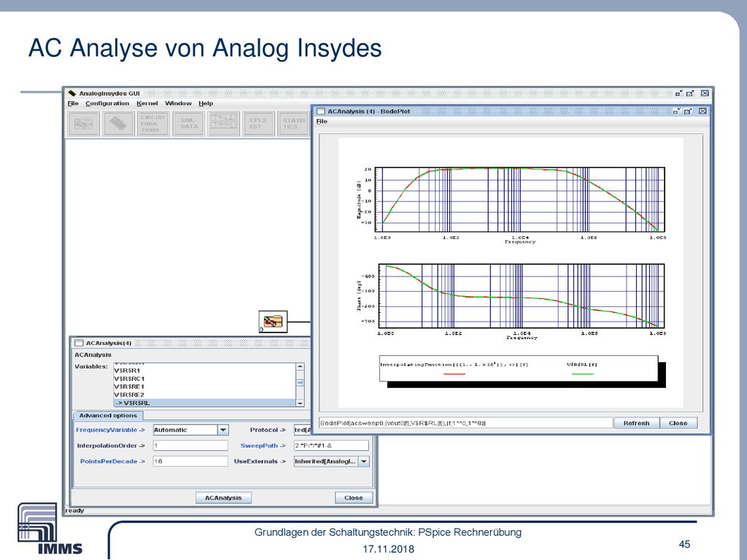Screen dimensions: 747x560
Task: Click the ACAnalysis button
Action: click(223, 497)
